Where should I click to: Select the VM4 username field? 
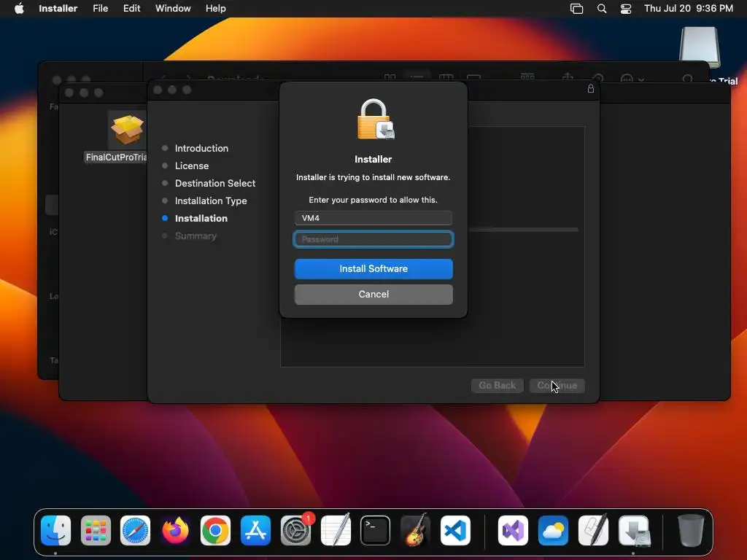coord(373,218)
